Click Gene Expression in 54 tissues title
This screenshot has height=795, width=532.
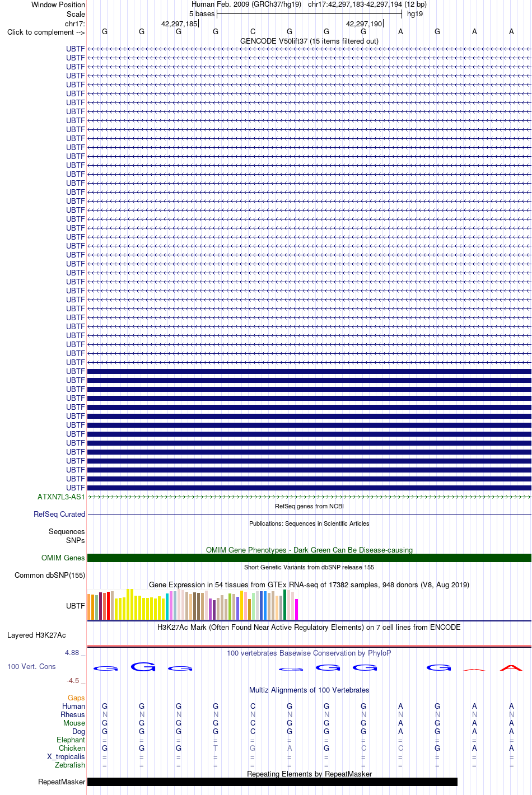309,584
